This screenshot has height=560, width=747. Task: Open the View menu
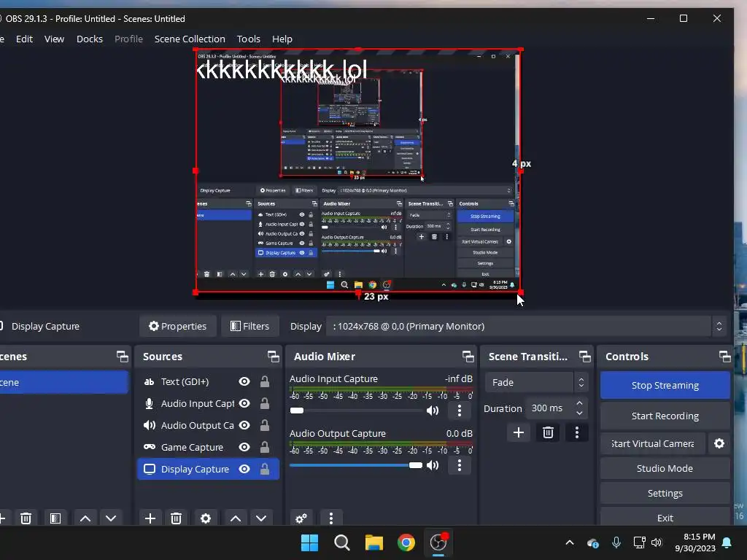(x=54, y=39)
